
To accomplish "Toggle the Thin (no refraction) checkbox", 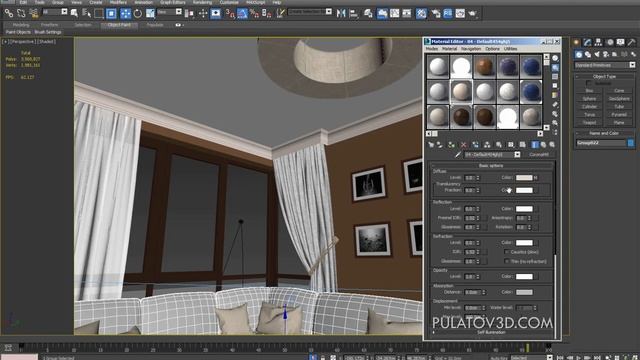I will click(507, 261).
